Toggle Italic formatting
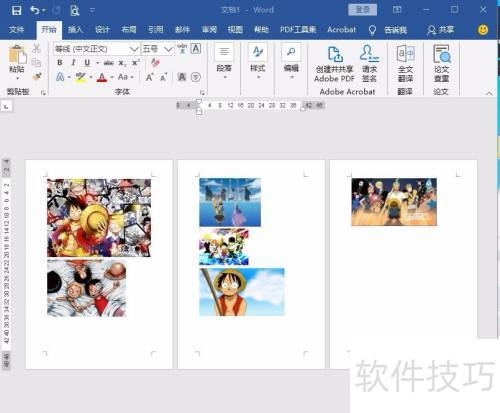The width and height of the screenshot is (500, 413). click(73, 62)
